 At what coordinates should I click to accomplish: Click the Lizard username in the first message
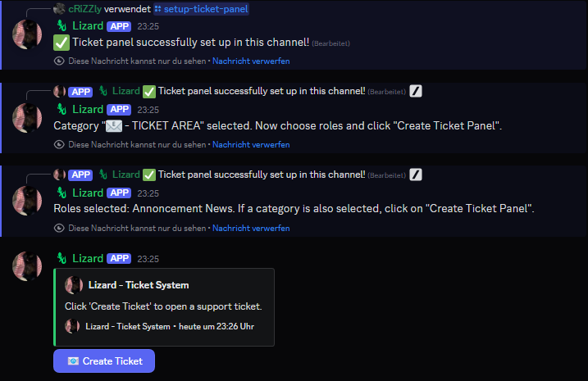coord(87,26)
